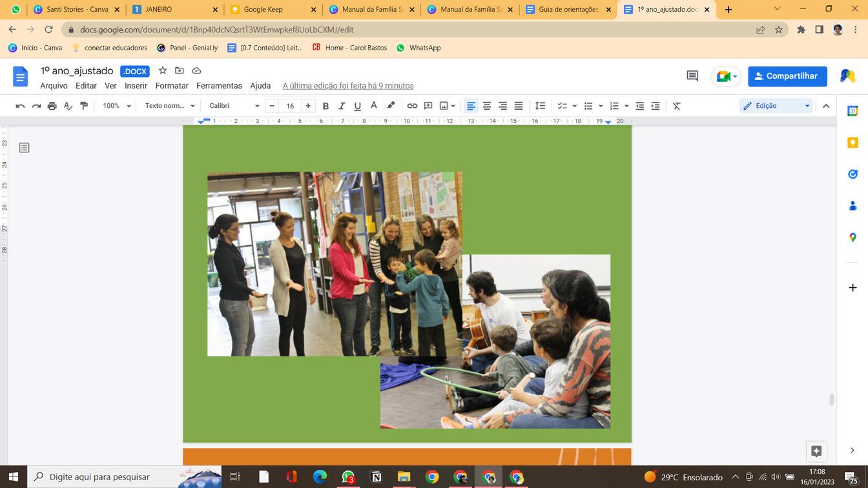Image resolution: width=868 pixels, height=488 pixels.
Task: Open line and paragraph spacing
Action: click(540, 106)
